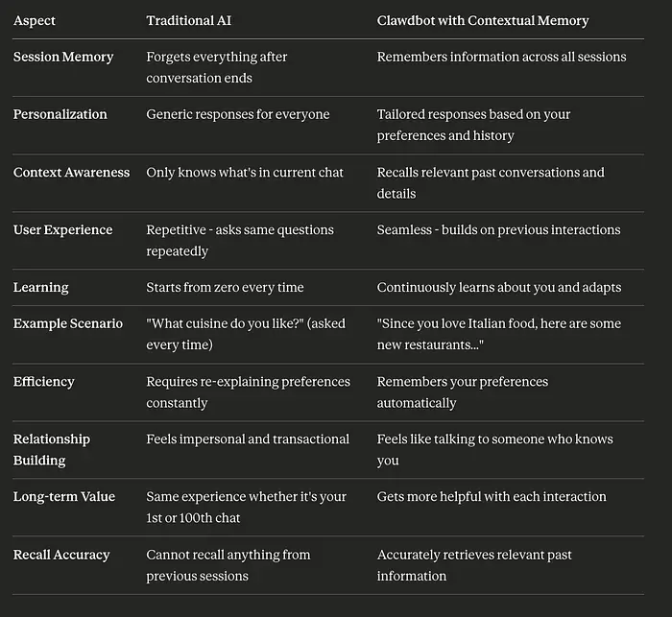Click "Starts from zero every time" cell
The image size is (672, 617).
(x=225, y=287)
